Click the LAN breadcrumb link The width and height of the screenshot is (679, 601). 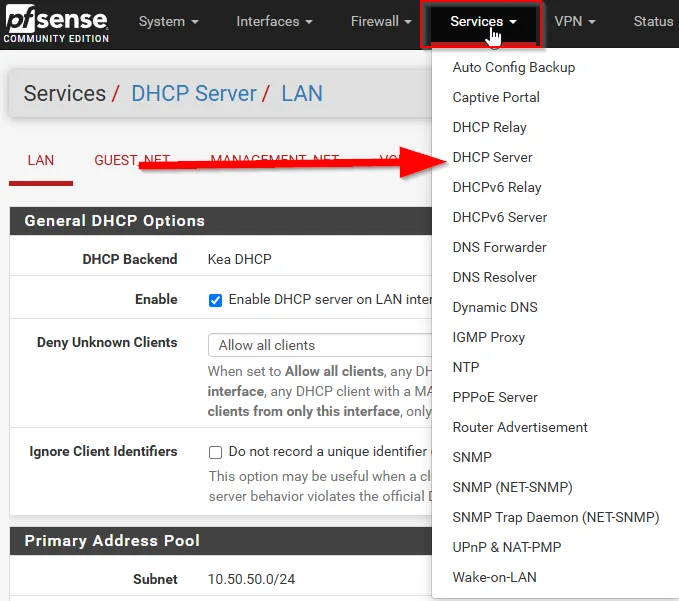tap(302, 94)
